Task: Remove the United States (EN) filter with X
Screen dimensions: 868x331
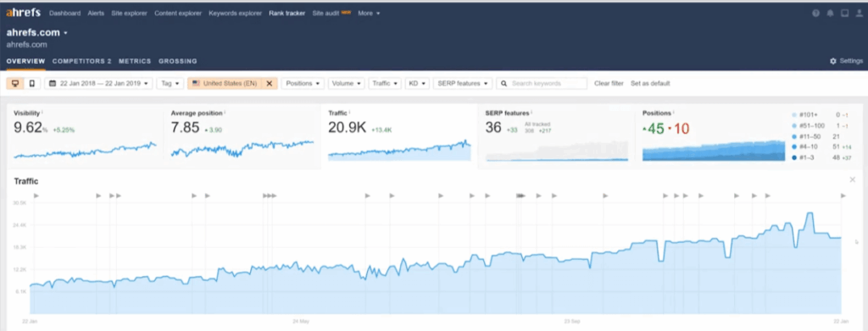Action: pyautogui.click(x=269, y=84)
